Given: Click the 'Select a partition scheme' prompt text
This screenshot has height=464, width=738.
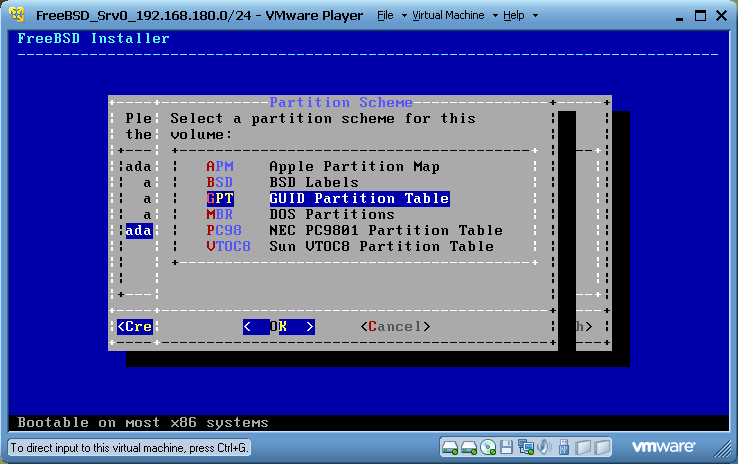Looking at the screenshot, I should point(323,126).
